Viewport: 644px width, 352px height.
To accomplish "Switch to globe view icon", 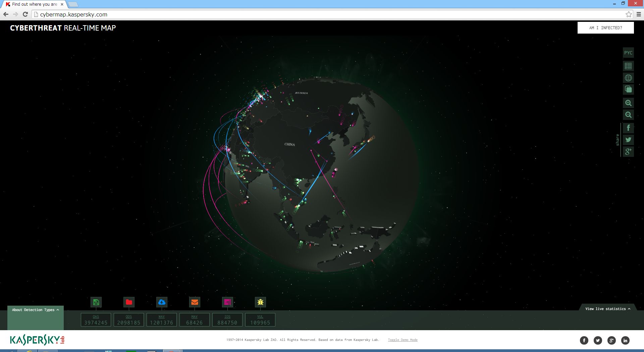I will 628,78.
